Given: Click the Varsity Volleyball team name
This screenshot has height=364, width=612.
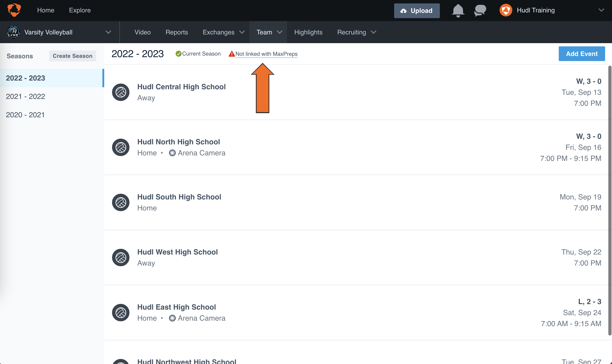Looking at the screenshot, I should [48, 32].
